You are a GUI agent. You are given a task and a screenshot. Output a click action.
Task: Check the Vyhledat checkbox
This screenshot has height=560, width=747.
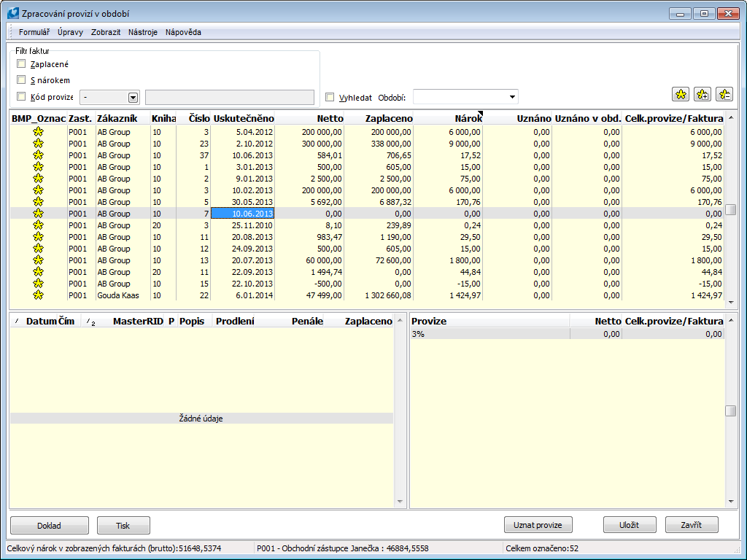pos(330,97)
